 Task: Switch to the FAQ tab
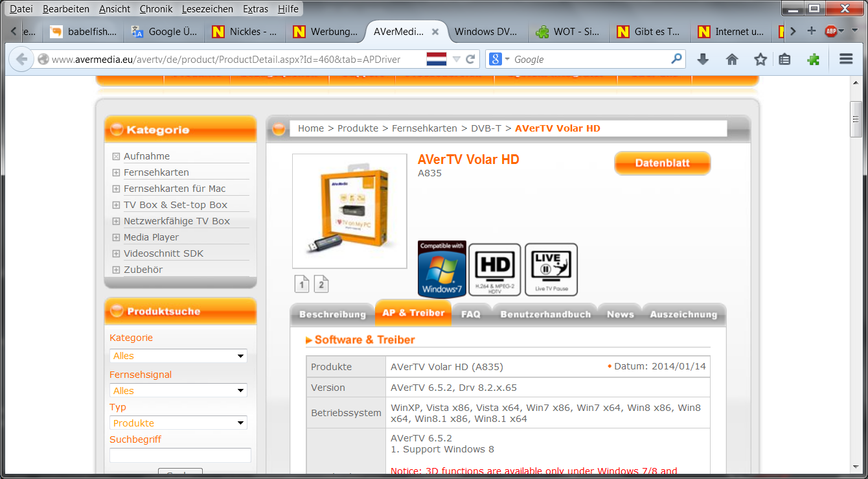pos(471,314)
